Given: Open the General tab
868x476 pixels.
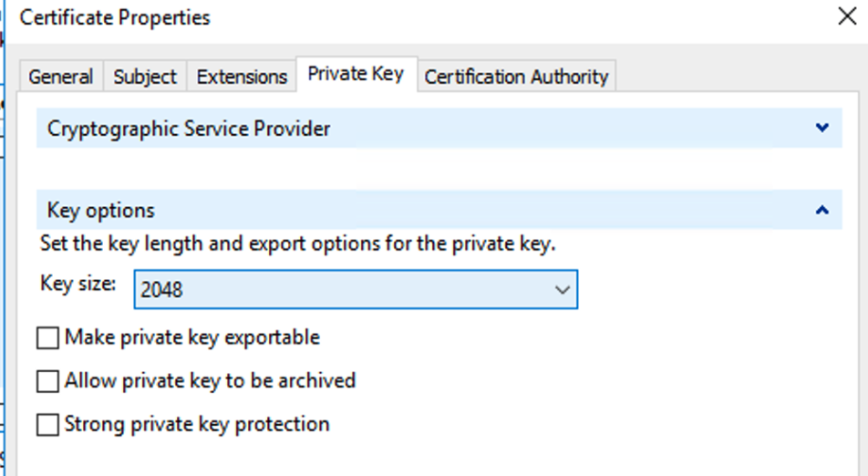Looking at the screenshot, I should pos(61,77).
